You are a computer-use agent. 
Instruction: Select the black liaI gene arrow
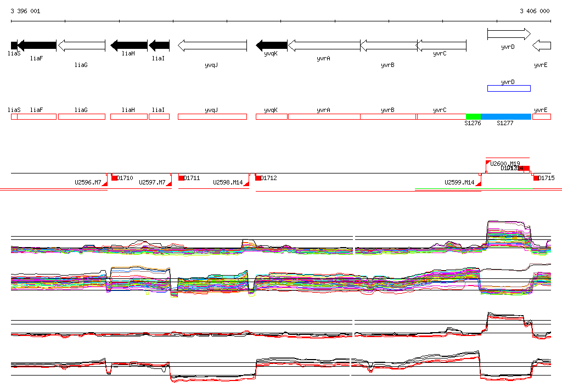pos(159,46)
